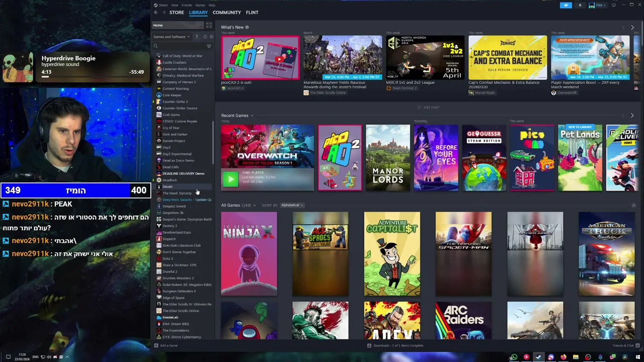Screen dimensions: 644x362
Task: Go back with the left arrow in Steam
Action: (156, 13)
